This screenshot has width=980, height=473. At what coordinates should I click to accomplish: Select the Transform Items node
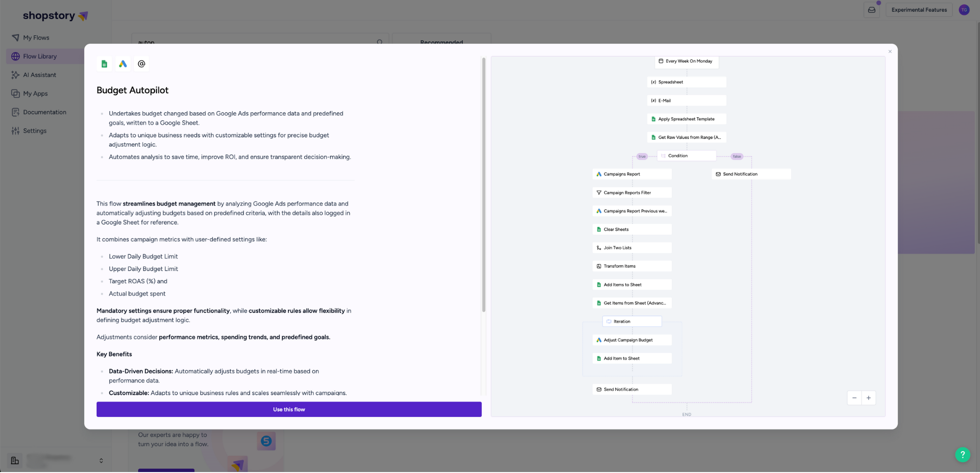[x=632, y=266]
